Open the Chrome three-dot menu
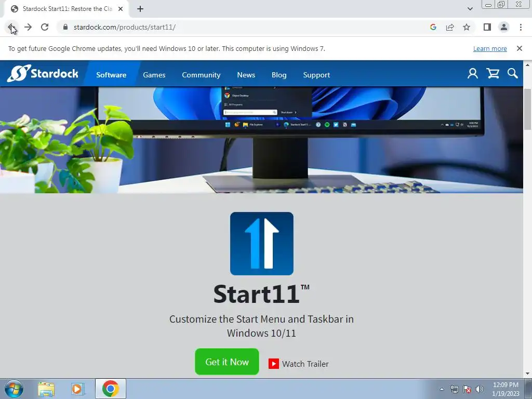 (521, 27)
